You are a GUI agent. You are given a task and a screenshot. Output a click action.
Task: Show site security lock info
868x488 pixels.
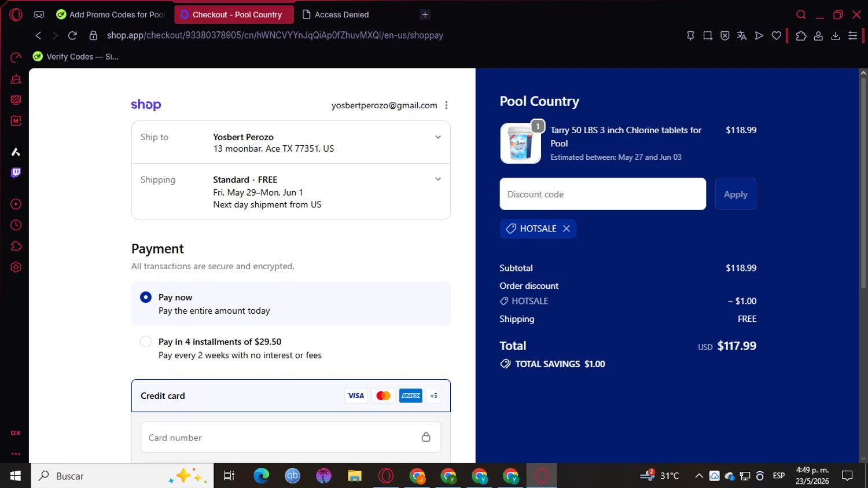pos(93,35)
